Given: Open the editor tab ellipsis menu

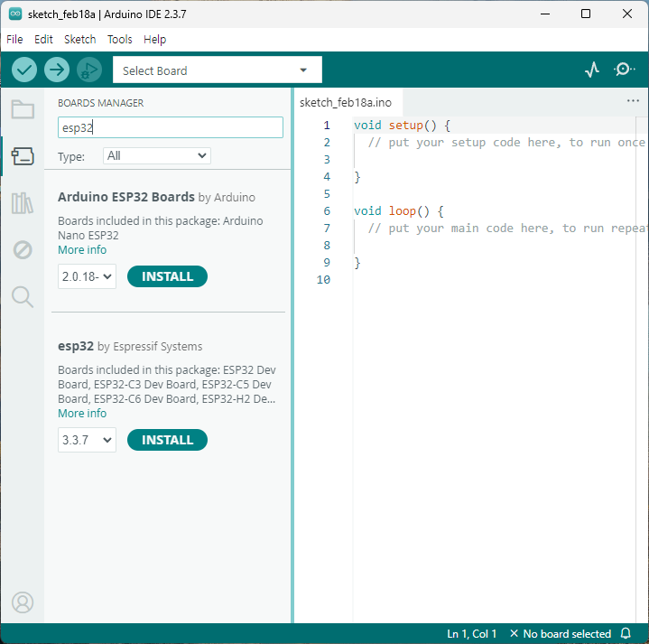Looking at the screenshot, I should click(x=633, y=100).
